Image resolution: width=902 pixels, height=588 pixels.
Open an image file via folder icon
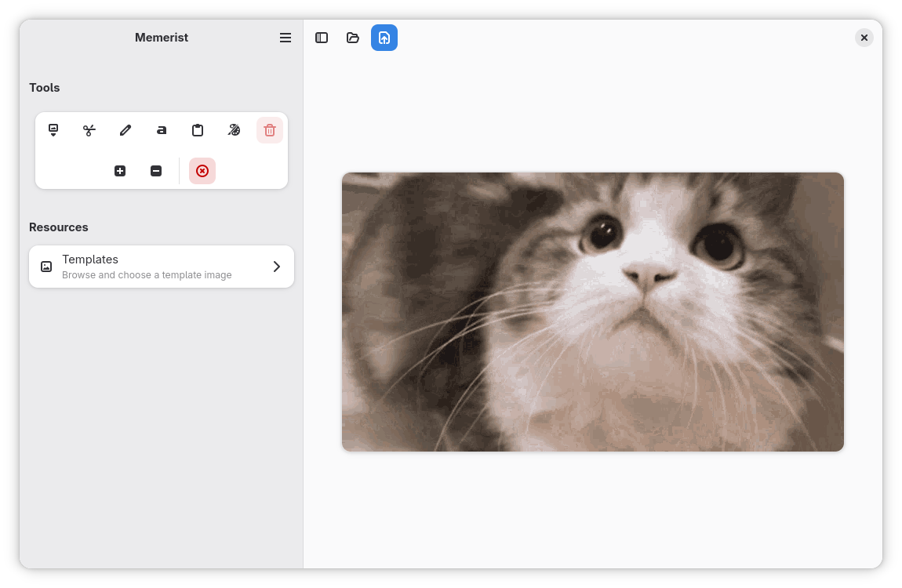tap(353, 38)
